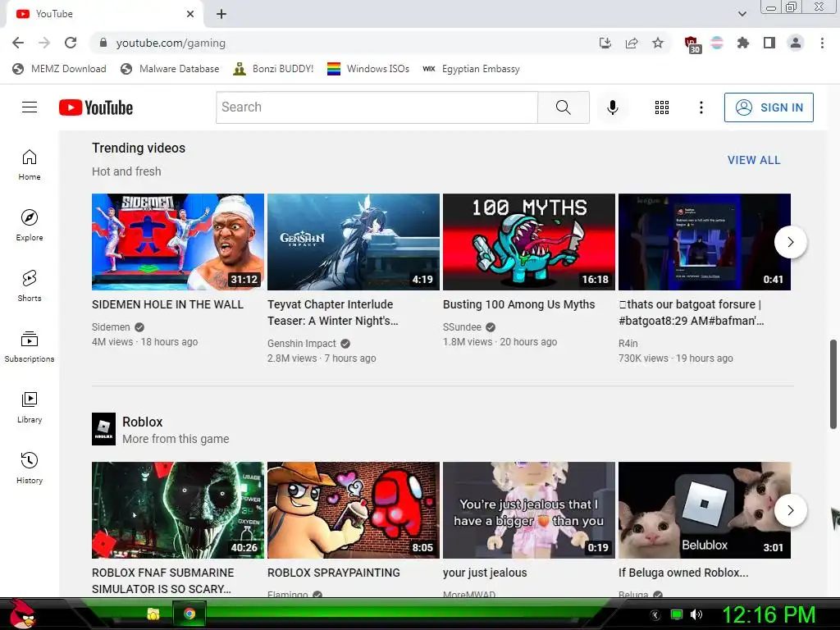The width and height of the screenshot is (840, 630).
Task: Play the "your just jealous" thumbnail
Action: tap(529, 510)
